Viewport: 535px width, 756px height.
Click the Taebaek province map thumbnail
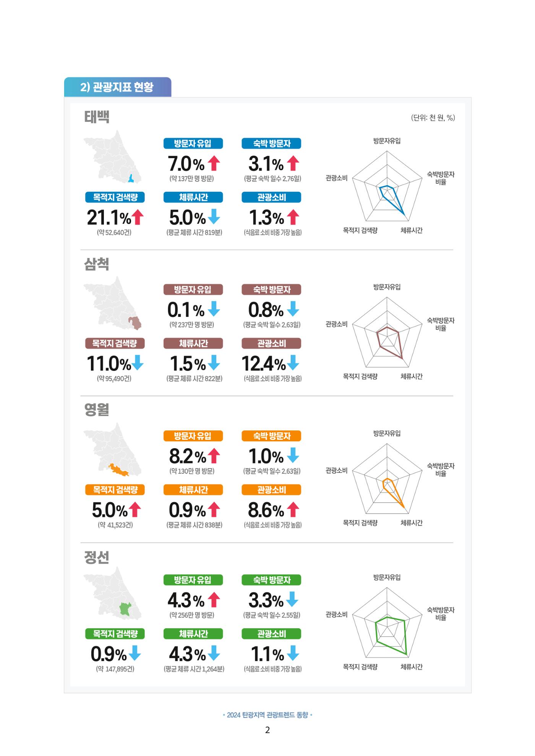[113, 157]
